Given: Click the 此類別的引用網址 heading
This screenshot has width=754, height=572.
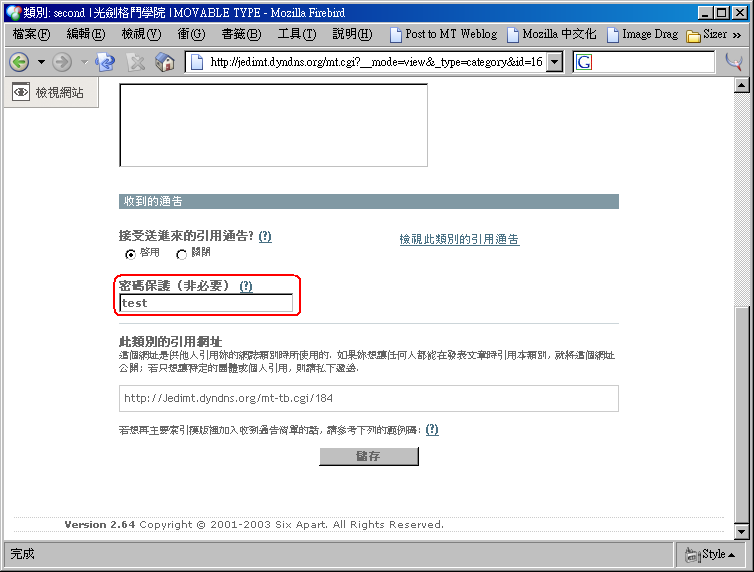Looking at the screenshot, I should pos(170,342).
